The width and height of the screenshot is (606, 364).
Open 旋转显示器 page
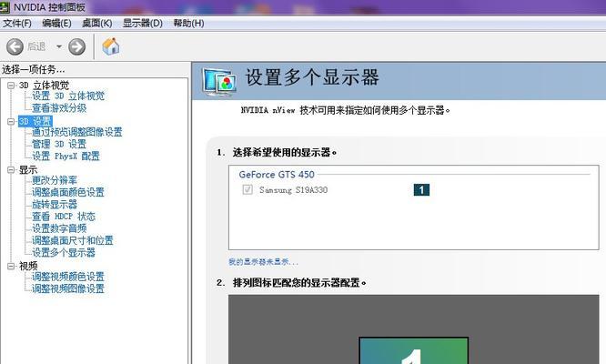click(55, 205)
